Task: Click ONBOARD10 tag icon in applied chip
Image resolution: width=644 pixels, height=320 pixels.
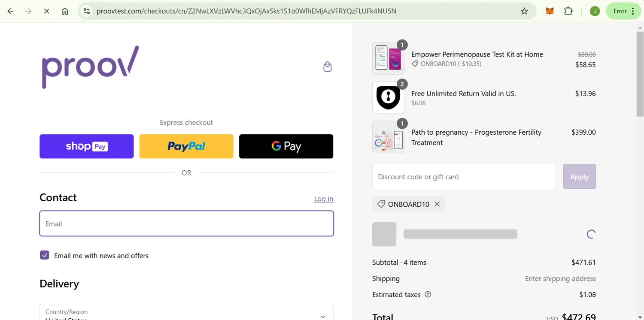Action: coord(381,204)
